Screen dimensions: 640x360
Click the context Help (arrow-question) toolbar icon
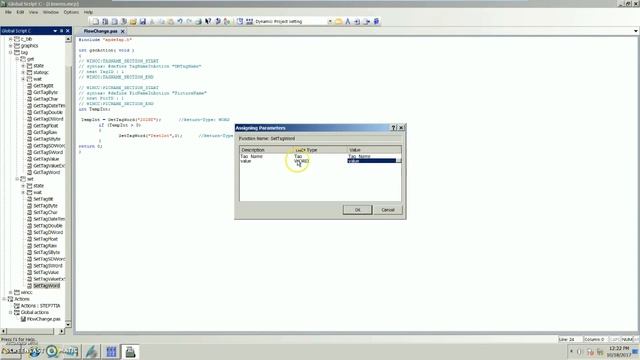(x=208, y=21)
